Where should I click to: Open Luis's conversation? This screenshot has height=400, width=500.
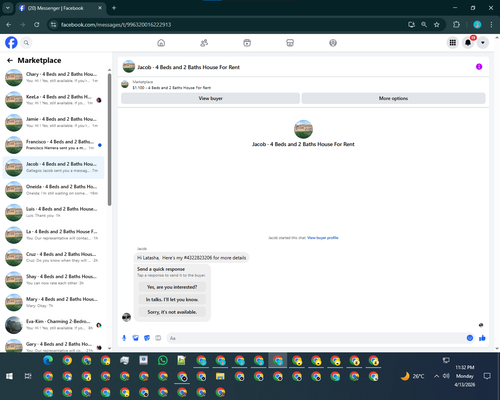53,212
